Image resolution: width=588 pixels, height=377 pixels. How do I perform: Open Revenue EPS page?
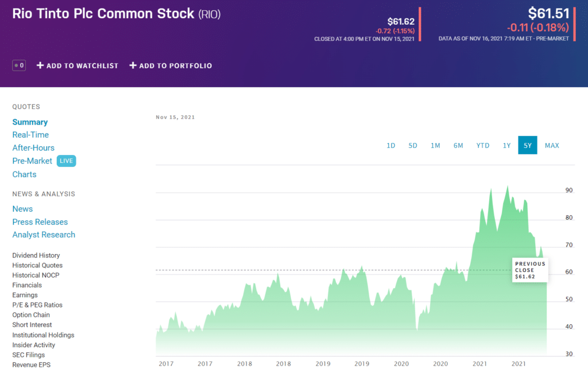click(x=32, y=364)
